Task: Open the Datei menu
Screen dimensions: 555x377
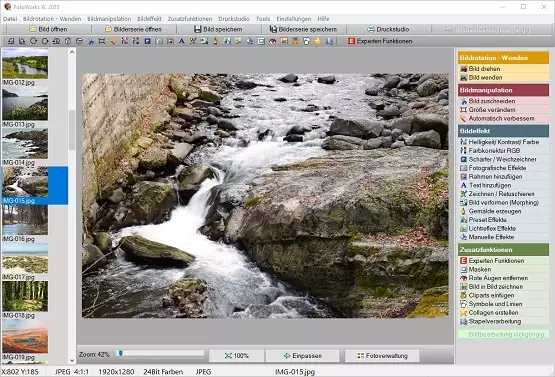Action: [10, 19]
